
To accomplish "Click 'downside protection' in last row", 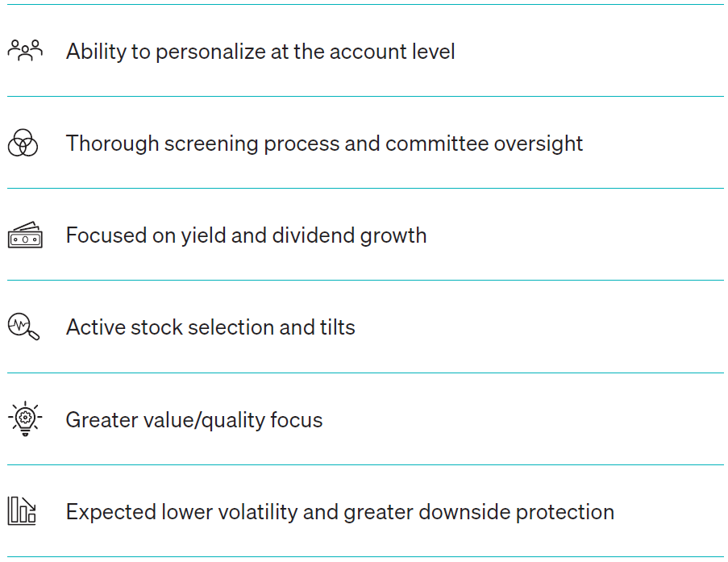I will (516, 512).
